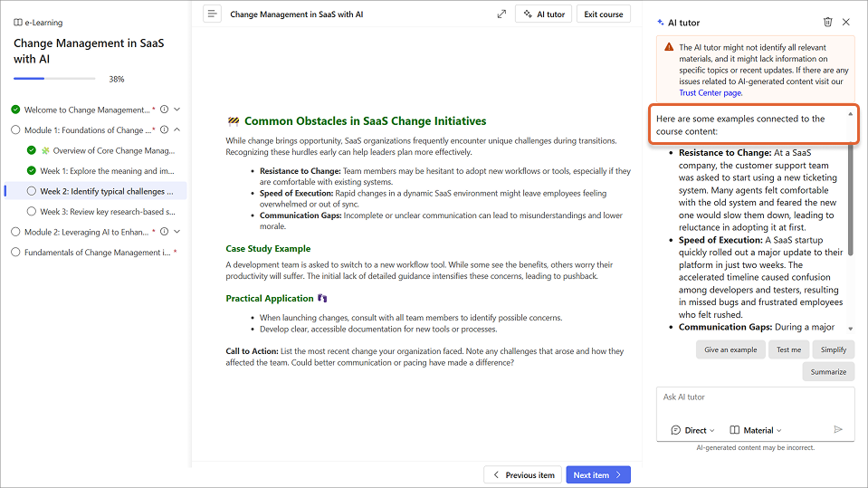Click the send message arrow icon

(x=837, y=429)
